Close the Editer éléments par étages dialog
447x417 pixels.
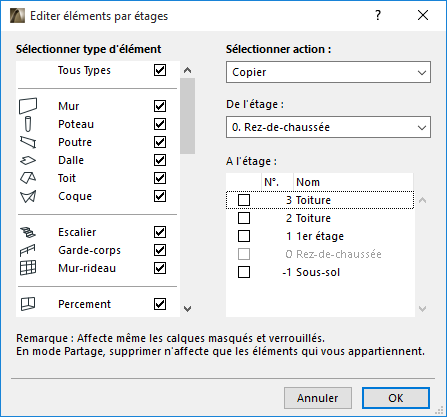pyautogui.click(x=423, y=15)
